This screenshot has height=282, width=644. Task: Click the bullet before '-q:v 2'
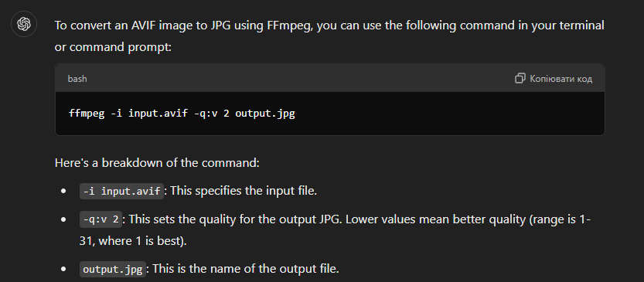coord(63,219)
